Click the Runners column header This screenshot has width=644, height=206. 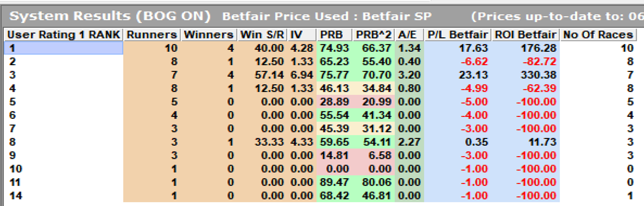pos(152,34)
